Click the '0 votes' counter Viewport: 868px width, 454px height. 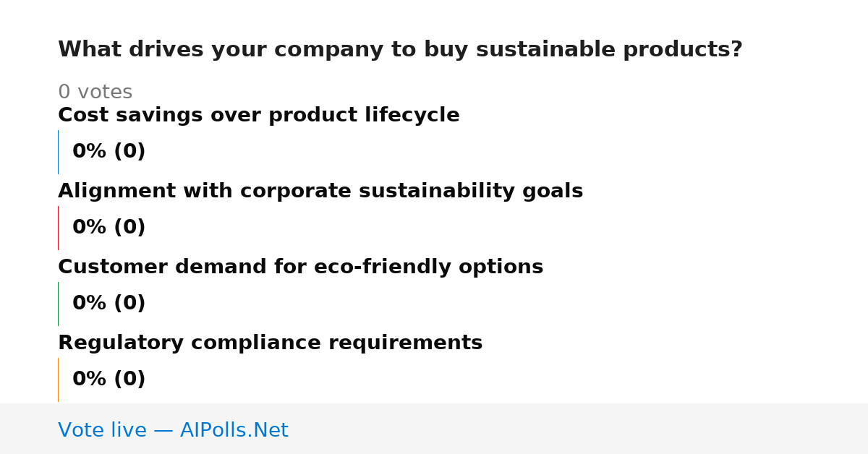95,93
